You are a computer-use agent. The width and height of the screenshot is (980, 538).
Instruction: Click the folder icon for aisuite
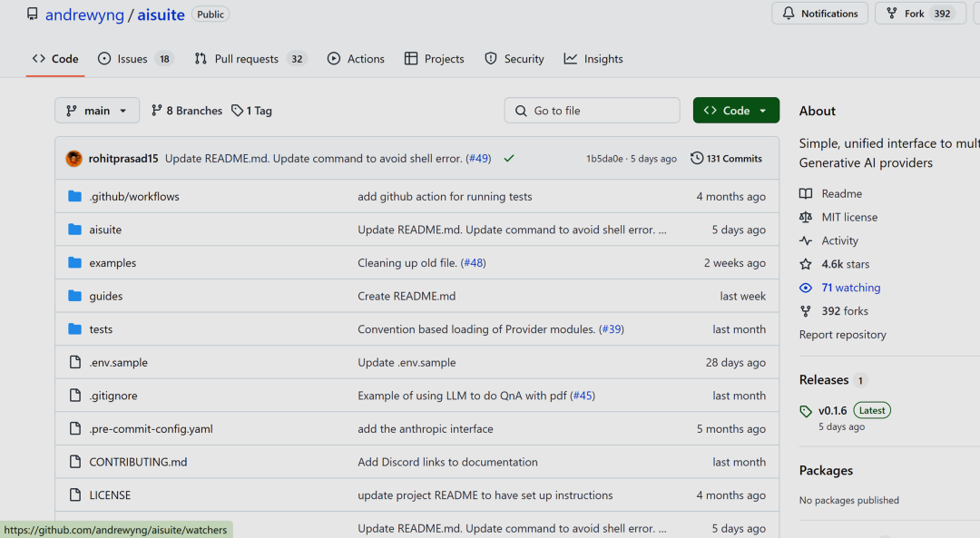(75, 230)
